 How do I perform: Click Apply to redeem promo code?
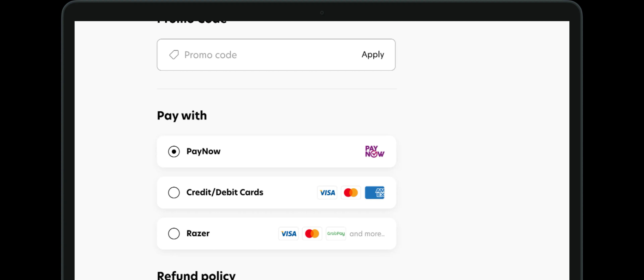coord(372,54)
